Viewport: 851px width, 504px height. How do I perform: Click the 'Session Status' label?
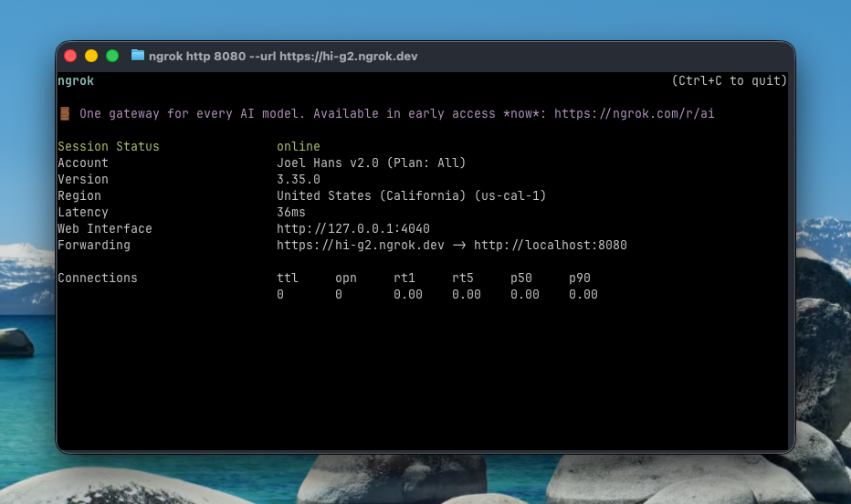click(109, 146)
